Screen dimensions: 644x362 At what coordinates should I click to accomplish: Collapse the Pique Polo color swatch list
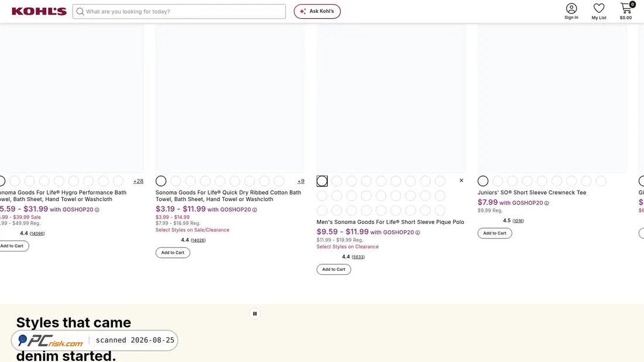pyautogui.click(x=461, y=181)
